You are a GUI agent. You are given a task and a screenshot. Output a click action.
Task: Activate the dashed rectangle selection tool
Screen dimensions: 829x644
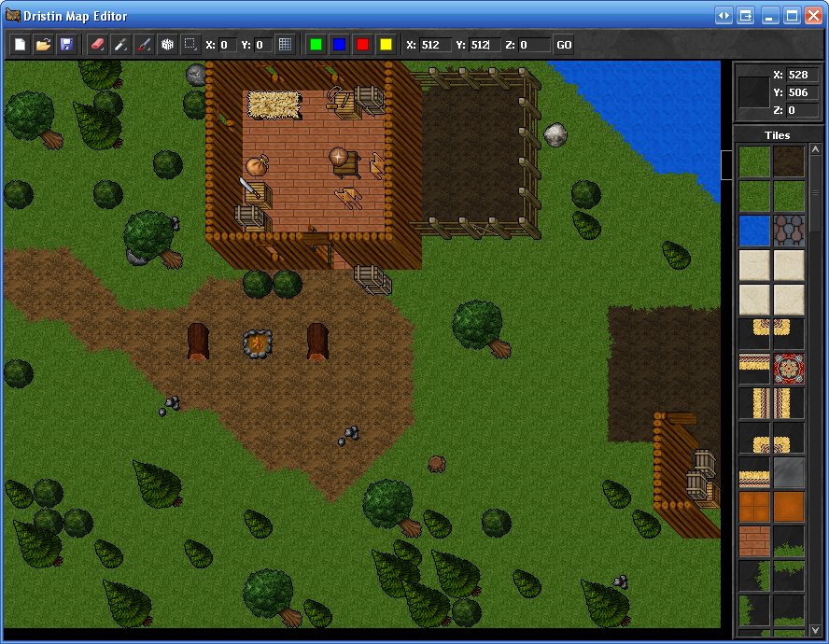tap(190, 45)
